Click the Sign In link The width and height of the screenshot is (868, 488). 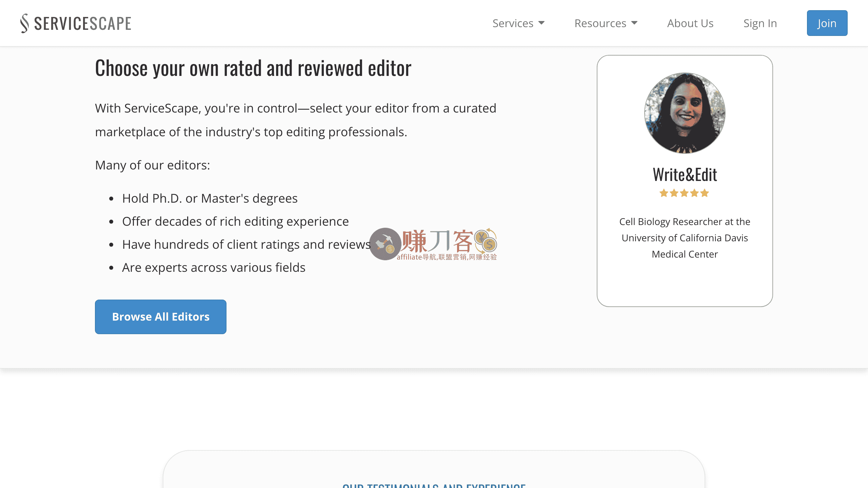coord(760,23)
